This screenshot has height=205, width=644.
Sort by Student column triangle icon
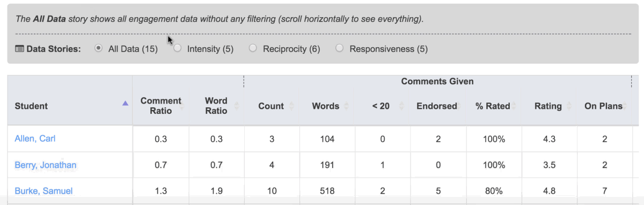coord(125,103)
